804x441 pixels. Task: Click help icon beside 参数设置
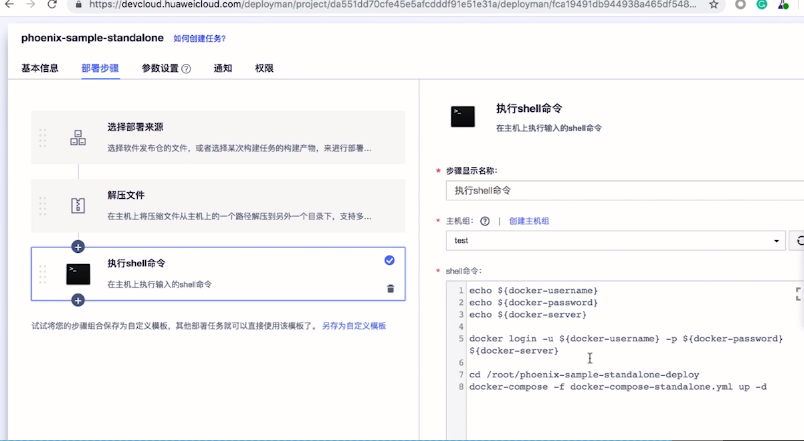tap(186, 69)
